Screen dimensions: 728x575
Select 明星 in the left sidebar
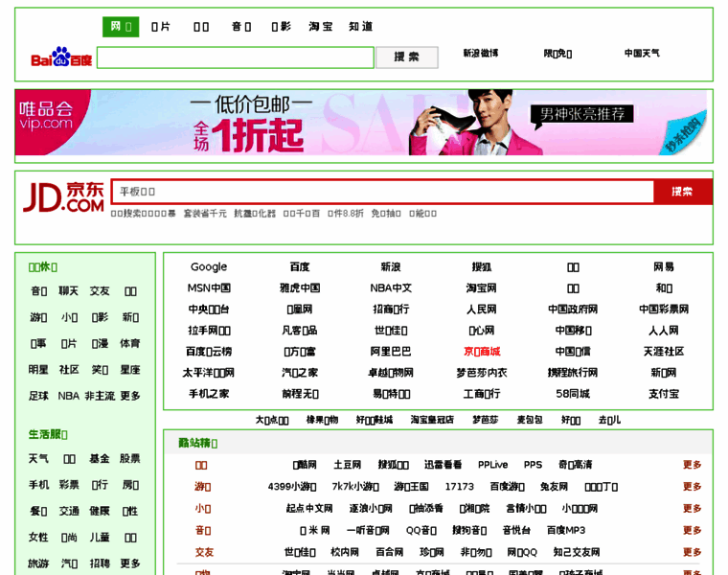point(38,370)
